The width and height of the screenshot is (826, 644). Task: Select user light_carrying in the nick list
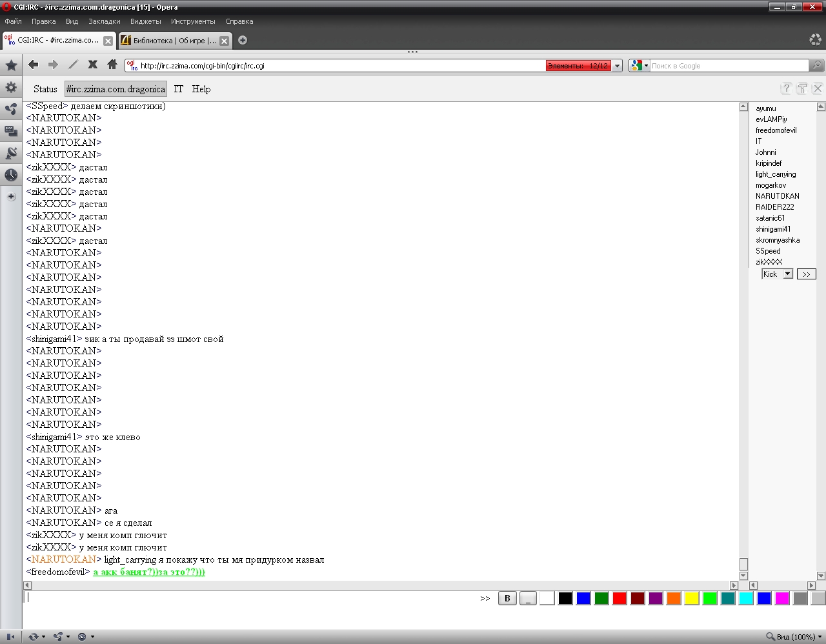(x=776, y=174)
